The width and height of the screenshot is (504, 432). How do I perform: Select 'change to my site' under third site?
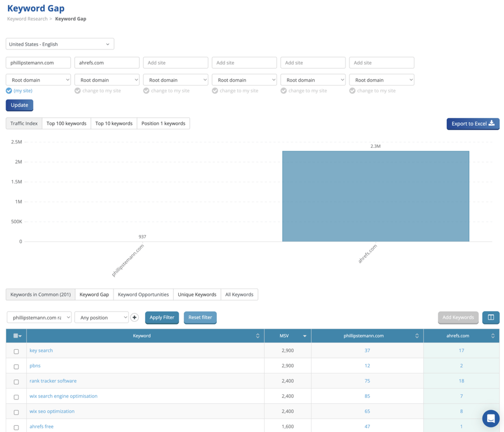coord(166,91)
